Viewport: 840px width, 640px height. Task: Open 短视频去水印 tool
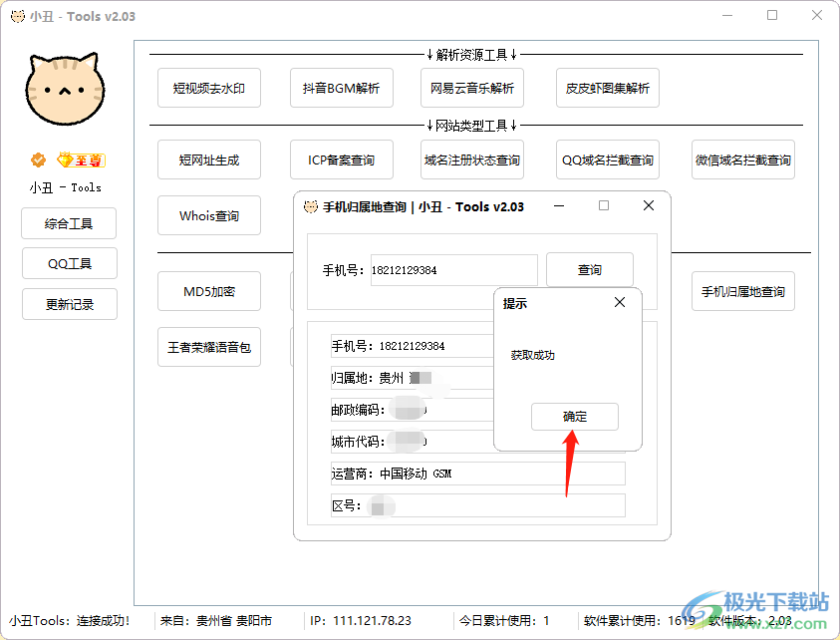[209, 88]
